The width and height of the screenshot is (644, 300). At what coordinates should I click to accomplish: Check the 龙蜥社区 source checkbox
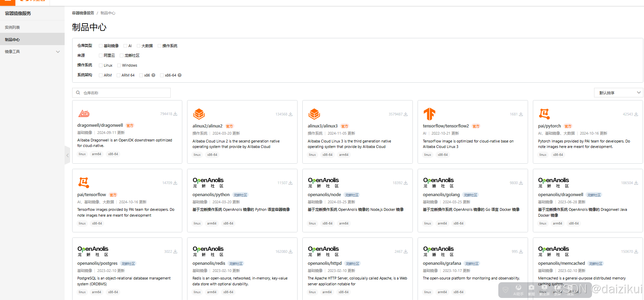coord(121,55)
